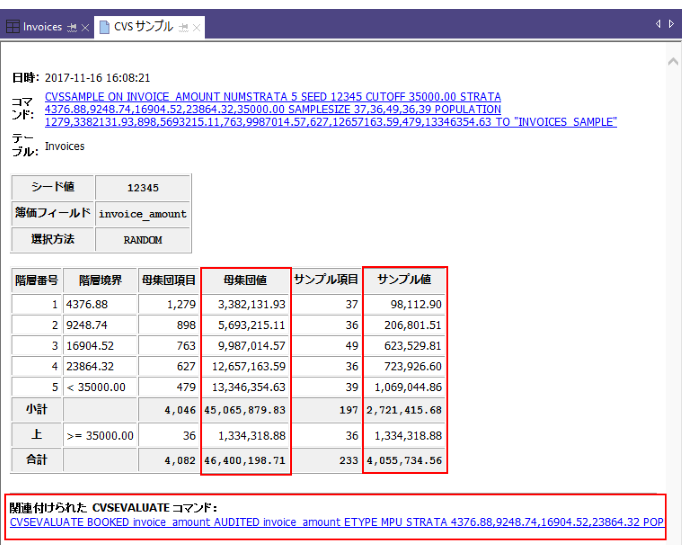682x545 pixels.
Task: Click the サンプル値 column header
Action: tap(404, 280)
